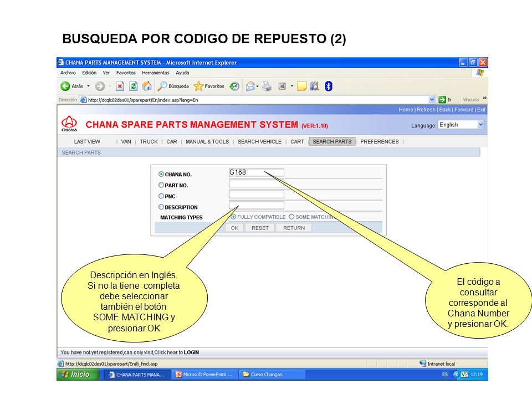Open the Mail icon dropdown arrow
Screen dimensions: 532x399
(258, 86)
